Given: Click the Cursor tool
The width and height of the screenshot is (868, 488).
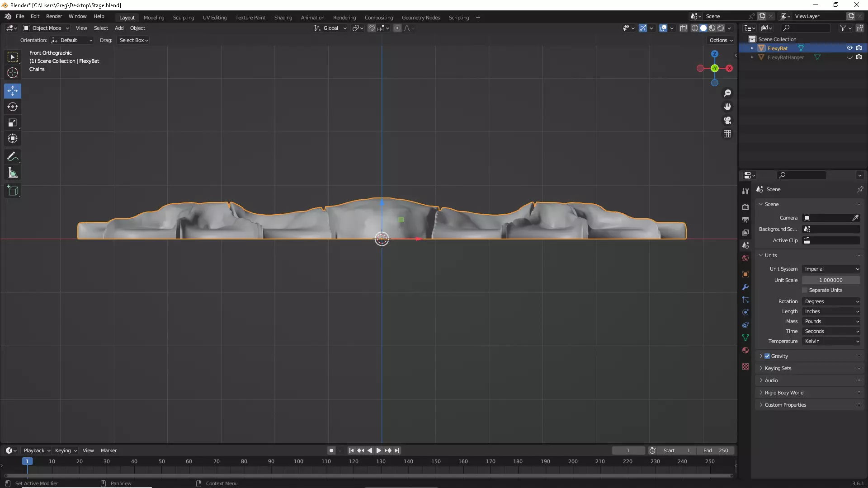Looking at the screenshot, I should [13, 73].
